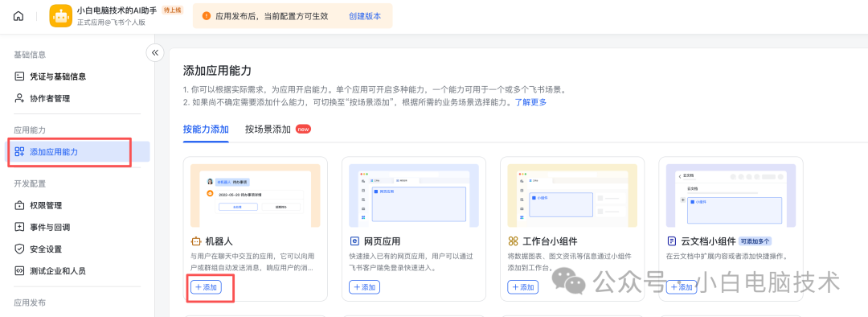Click the red new badge
The image size is (868, 317).
tap(303, 129)
